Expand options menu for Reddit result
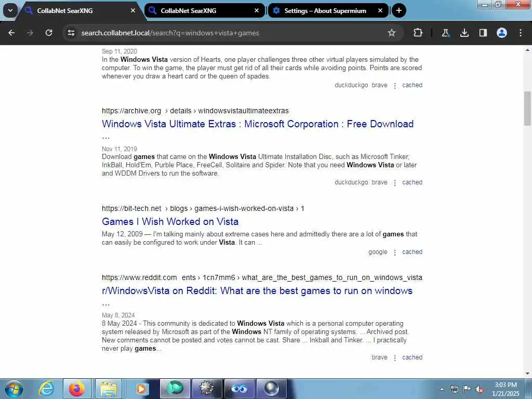532x399 pixels. click(395, 357)
